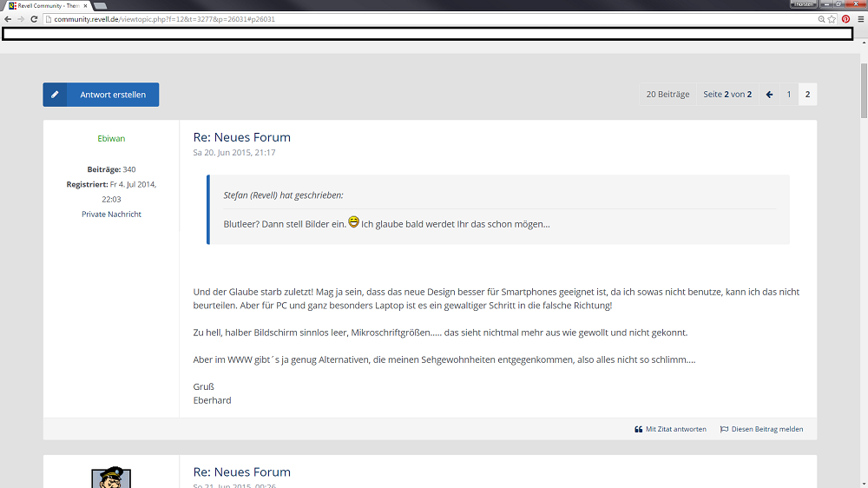Click the zoom magnifier in address bar

(x=821, y=18)
